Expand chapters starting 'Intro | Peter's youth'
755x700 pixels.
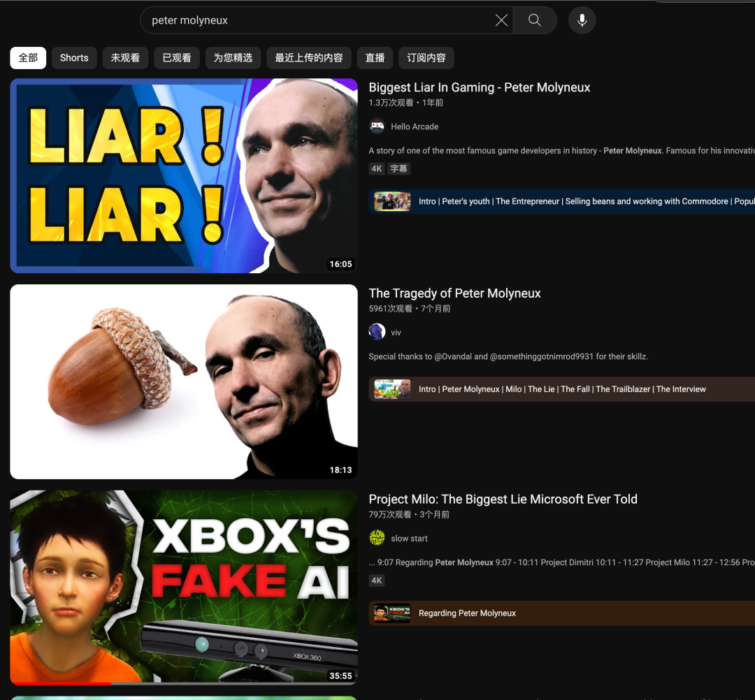(562, 202)
